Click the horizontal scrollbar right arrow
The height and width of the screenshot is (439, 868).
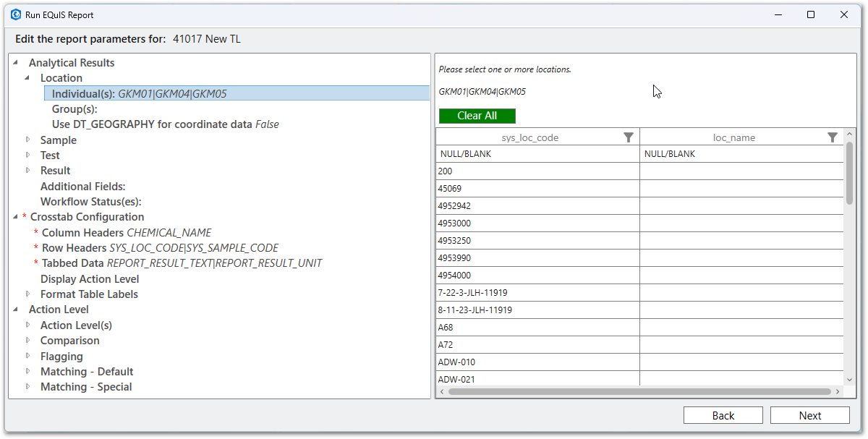838,392
